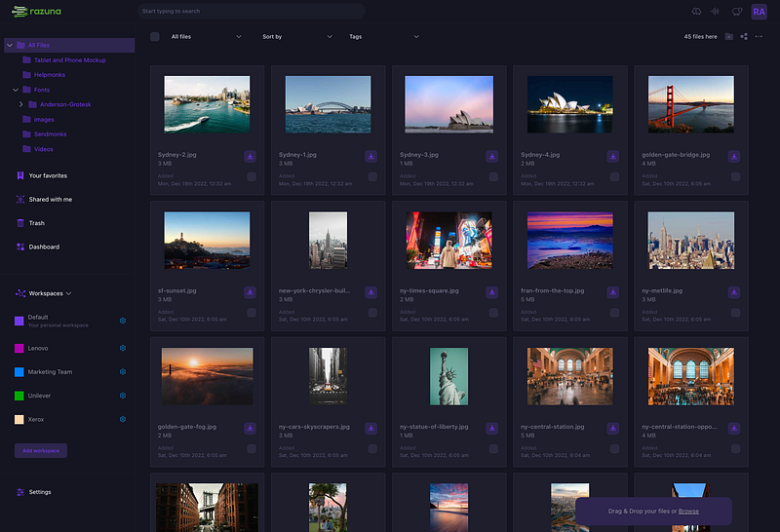Image resolution: width=780 pixels, height=532 pixels.
Task: Open the Sort by dropdown
Action: point(297,37)
